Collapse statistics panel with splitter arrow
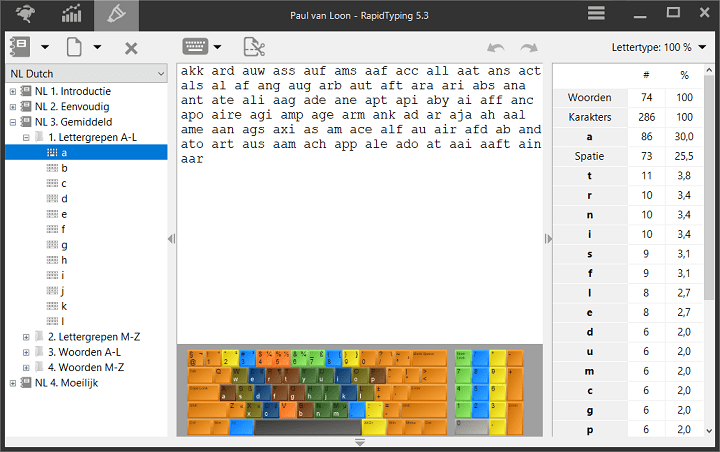This screenshot has width=720, height=452. click(548, 238)
